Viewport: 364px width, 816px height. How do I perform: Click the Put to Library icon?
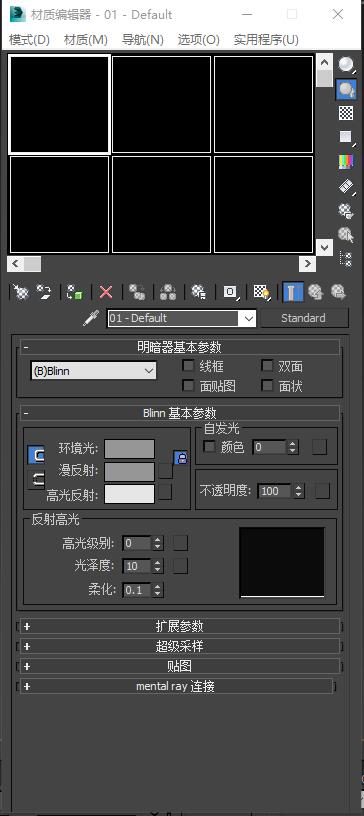click(x=198, y=292)
